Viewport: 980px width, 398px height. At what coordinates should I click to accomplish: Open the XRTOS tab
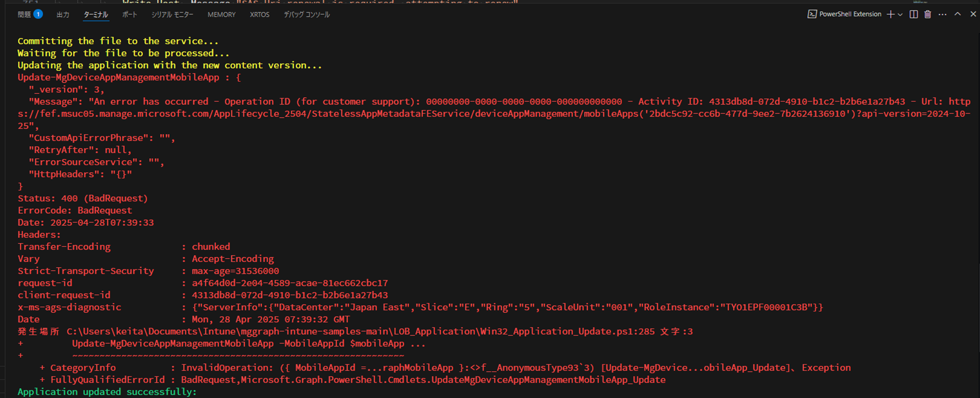pyautogui.click(x=259, y=14)
